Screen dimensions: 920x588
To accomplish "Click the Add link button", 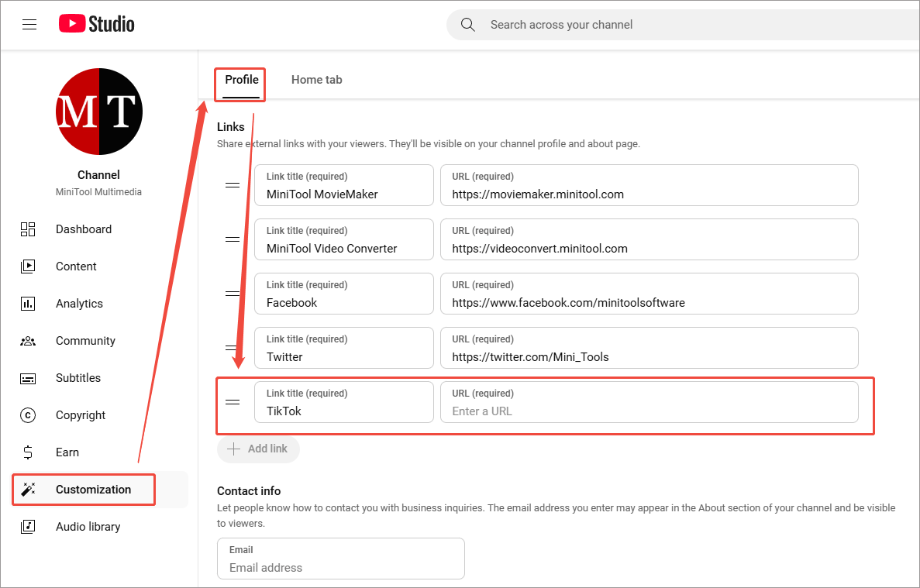I will click(x=258, y=449).
